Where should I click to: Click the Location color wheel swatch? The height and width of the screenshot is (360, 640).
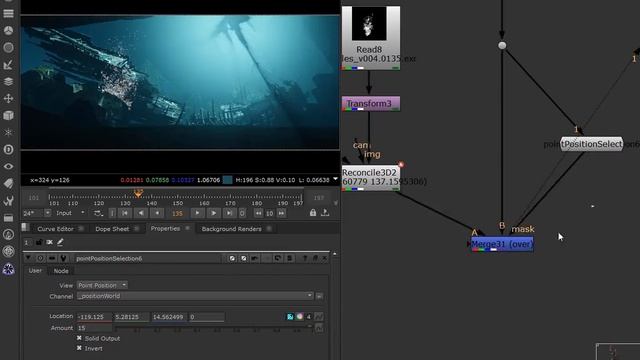coord(300,317)
